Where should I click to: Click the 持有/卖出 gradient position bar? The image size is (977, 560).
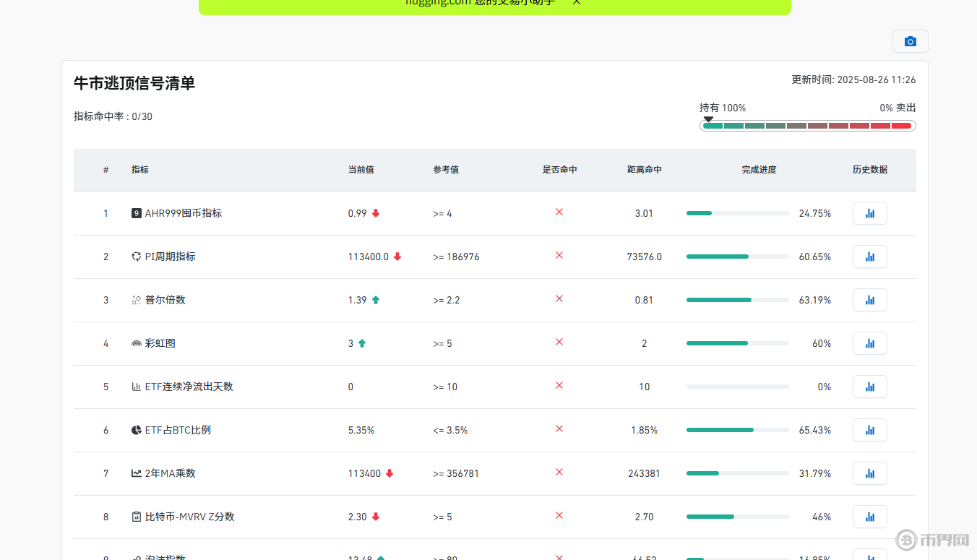coord(807,126)
